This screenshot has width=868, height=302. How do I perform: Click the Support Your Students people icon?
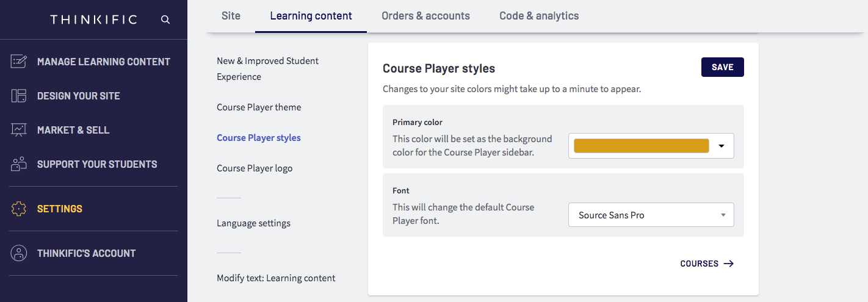pos(19,164)
